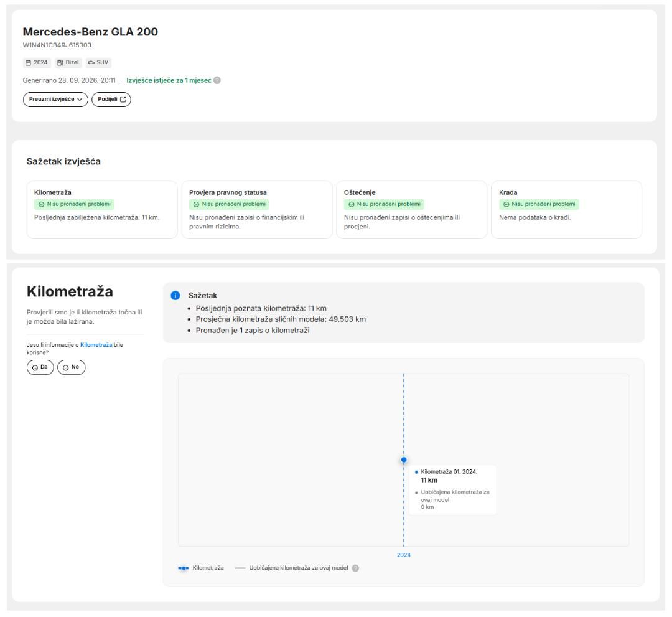This screenshot has width=672, height=617.
Task: Click Prosječna kilometraža sličnih modela line
Action: click(x=281, y=319)
